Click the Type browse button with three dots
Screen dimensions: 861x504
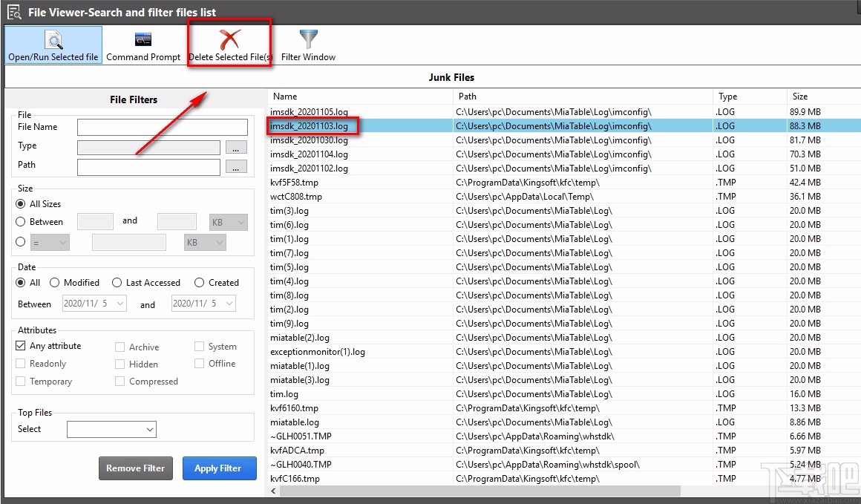[236, 147]
